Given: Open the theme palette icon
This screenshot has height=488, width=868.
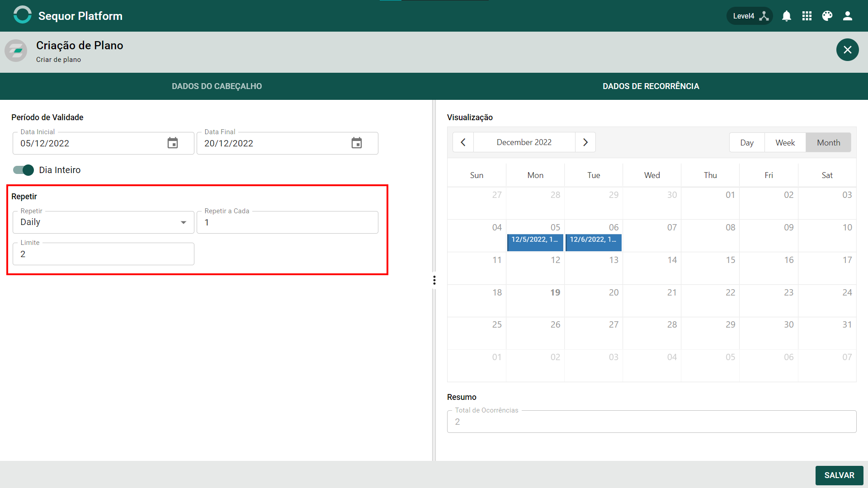Looking at the screenshot, I should point(827,16).
